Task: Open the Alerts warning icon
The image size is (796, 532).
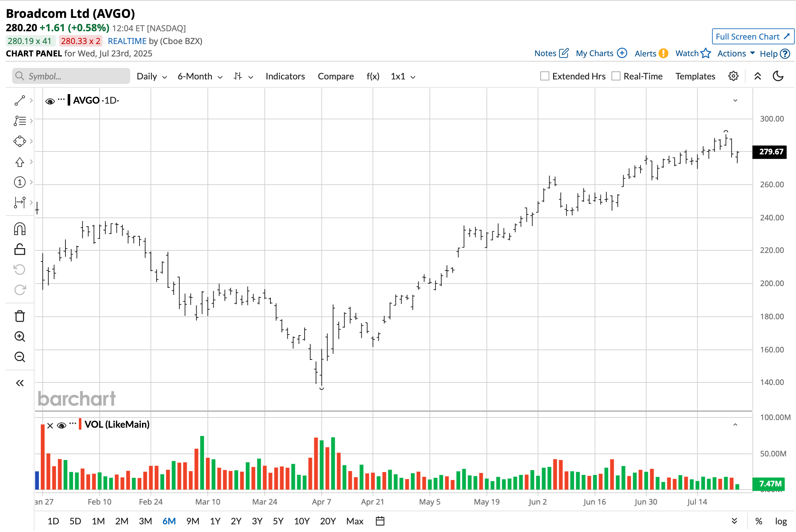Action: point(663,53)
